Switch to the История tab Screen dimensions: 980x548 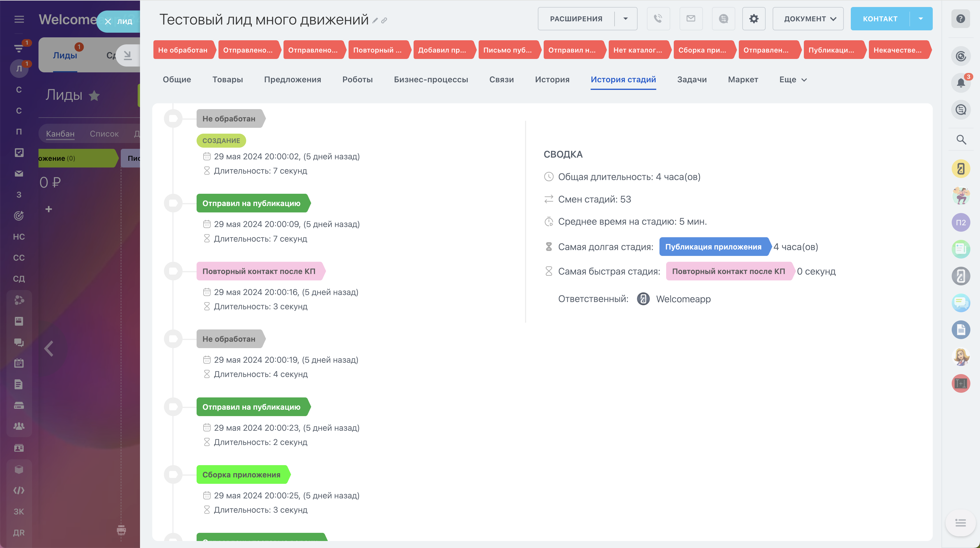(x=552, y=80)
